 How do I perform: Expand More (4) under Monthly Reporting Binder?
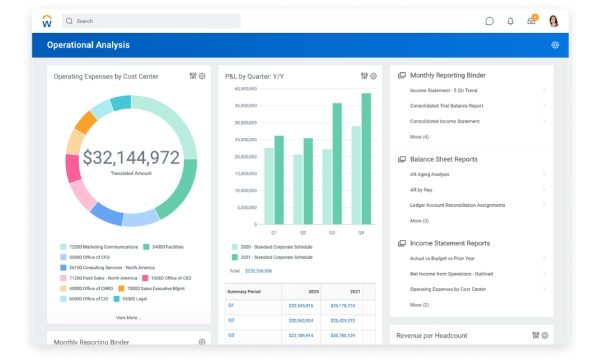(419, 137)
